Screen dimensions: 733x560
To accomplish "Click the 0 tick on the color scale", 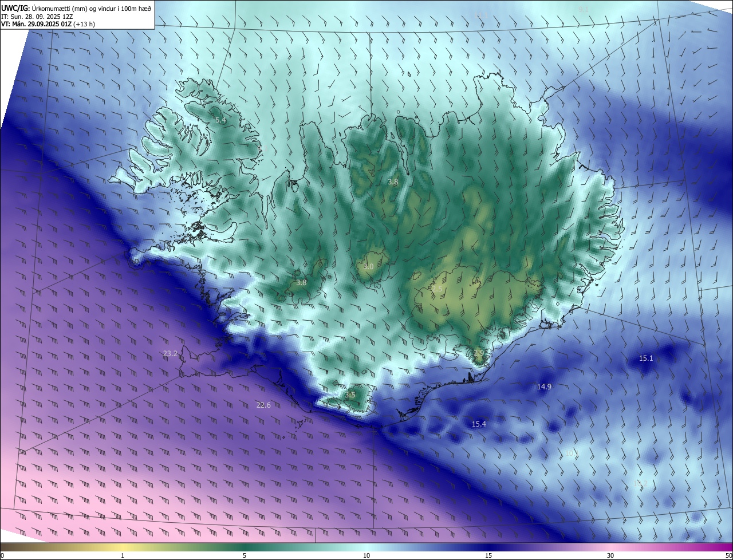I will click(2, 555).
